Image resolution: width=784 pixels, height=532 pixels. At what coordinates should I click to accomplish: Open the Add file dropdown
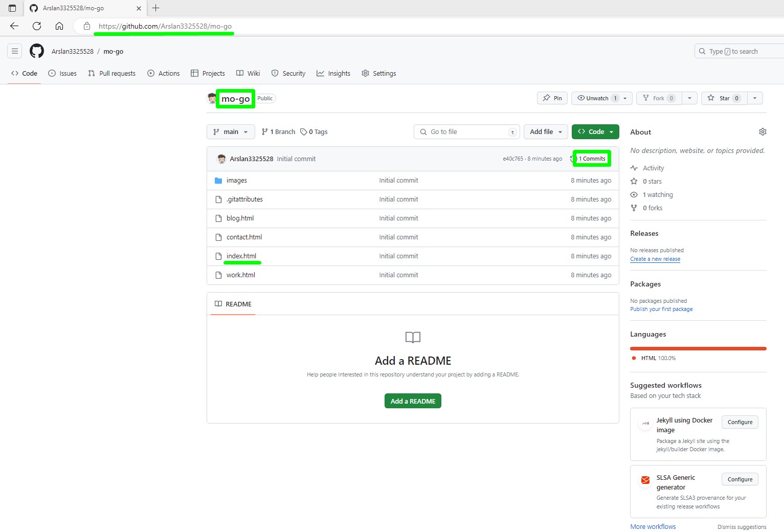[546, 132]
